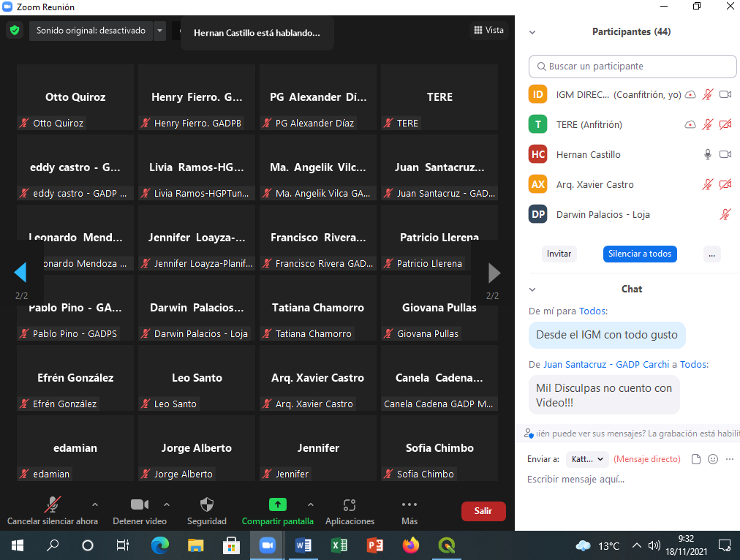740x560 pixels.
Task: Open the Aplicaciones icon
Action: pyautogui.click(x=350, y=504)
